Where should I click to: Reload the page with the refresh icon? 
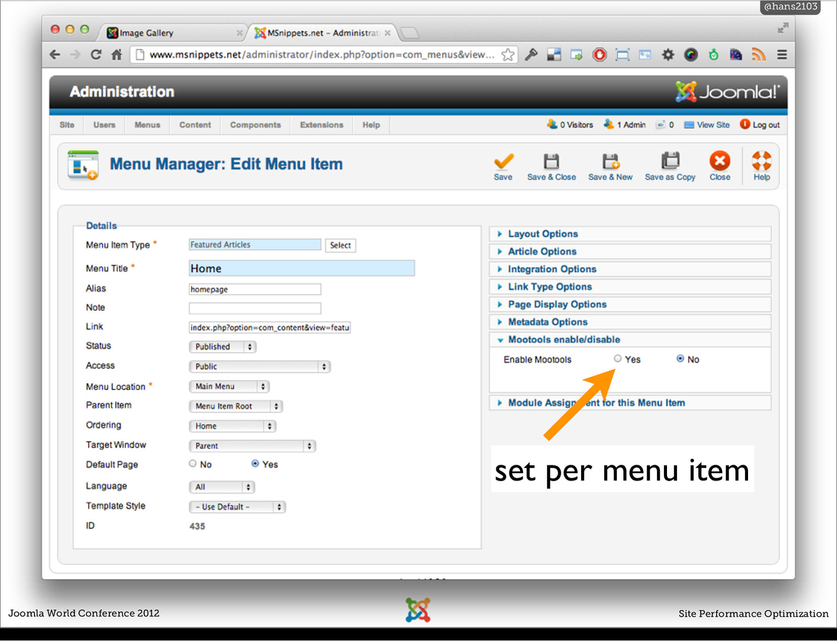tap(96, 54)
